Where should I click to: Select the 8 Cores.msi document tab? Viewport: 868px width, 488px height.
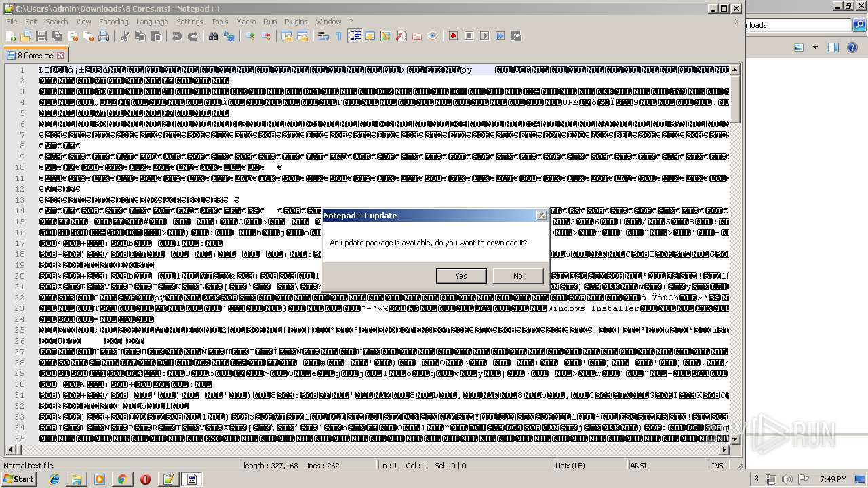pos(36,56)
